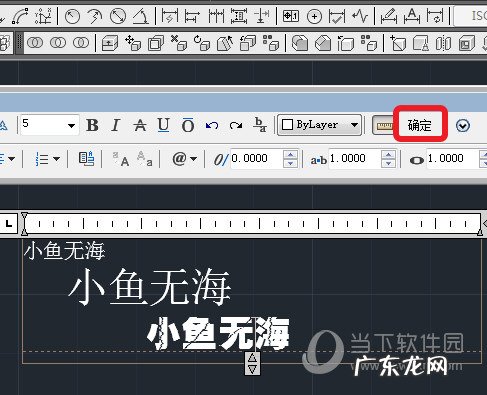Click the Insert Field icon
This screenshot has width=487, height=395.
[86, 159]
